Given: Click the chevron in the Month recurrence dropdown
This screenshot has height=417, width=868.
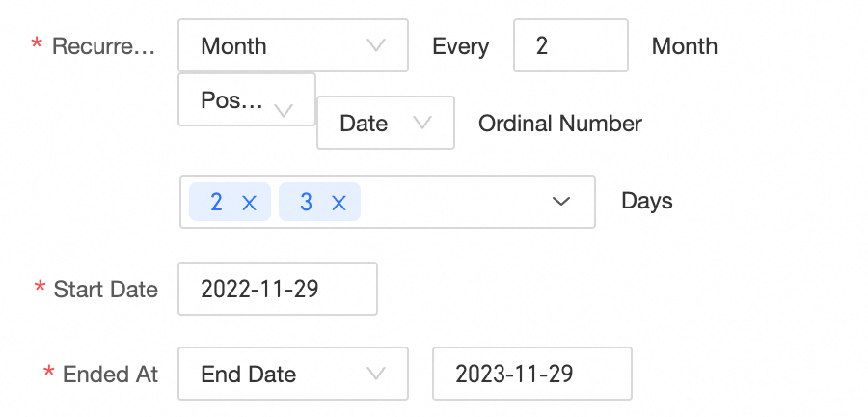Looking at the screenshot, I should tap(376, 45).
